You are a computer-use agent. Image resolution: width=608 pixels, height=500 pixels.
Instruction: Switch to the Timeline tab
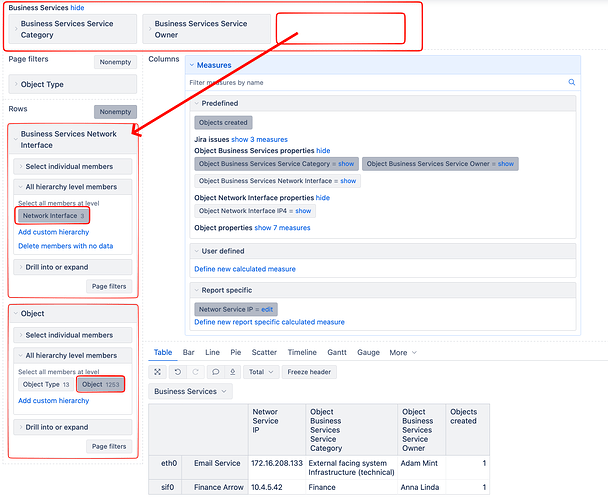[x=302, y=353]
